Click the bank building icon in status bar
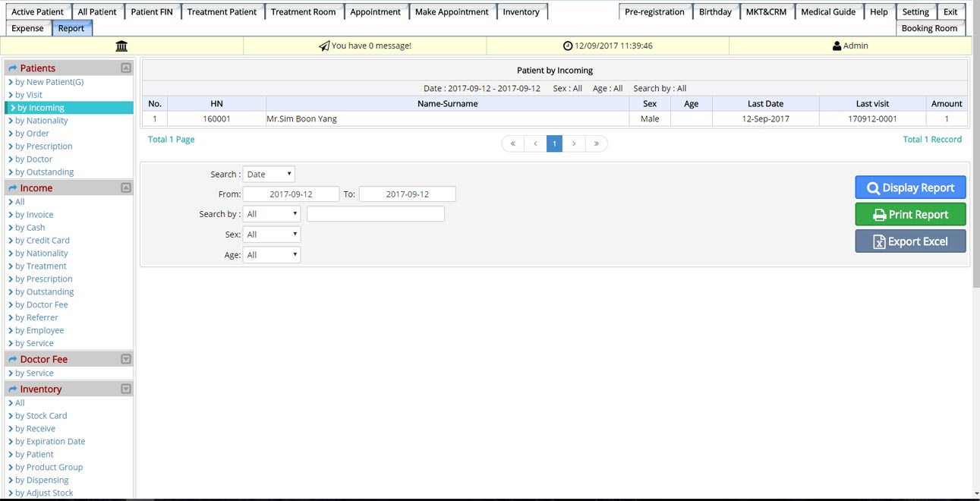980x501 pixels. pyautogui.click(x=121, y=46)
